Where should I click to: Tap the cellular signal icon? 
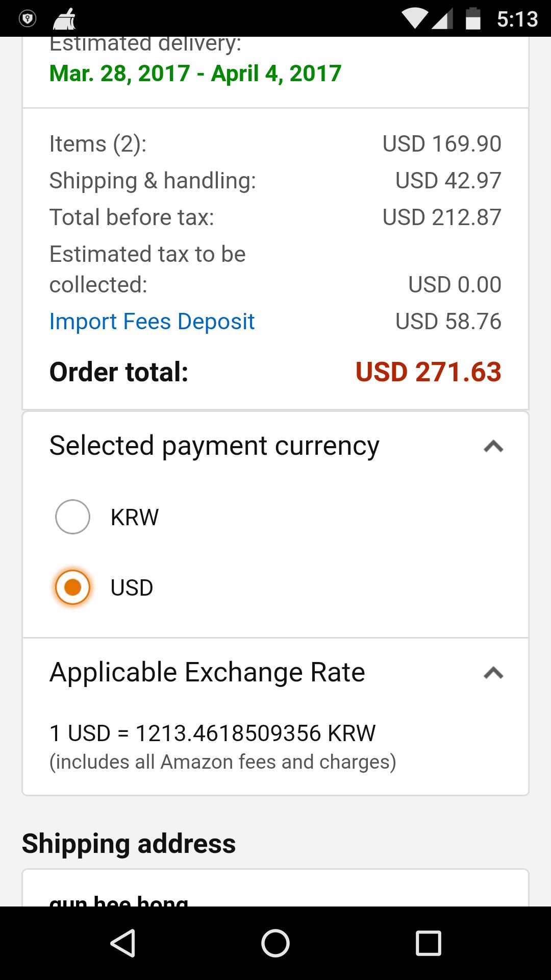point(443,19)
